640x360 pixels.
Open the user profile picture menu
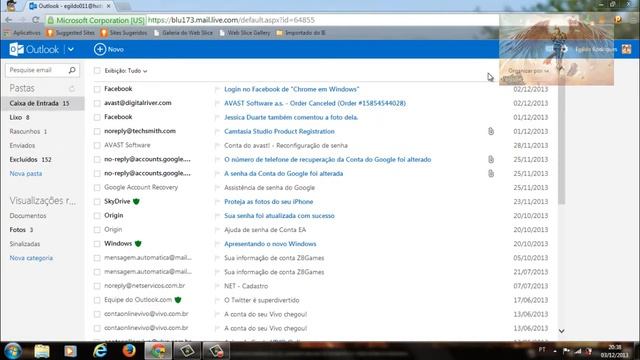(627, 49)
